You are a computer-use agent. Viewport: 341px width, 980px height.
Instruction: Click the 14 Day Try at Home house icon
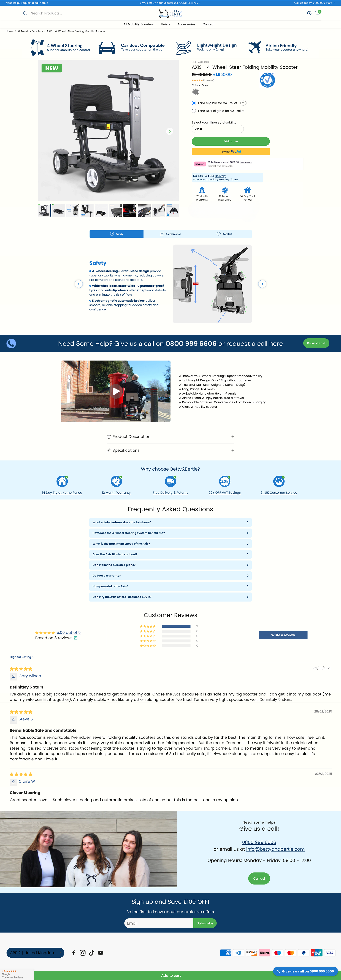tap(62, 481)
